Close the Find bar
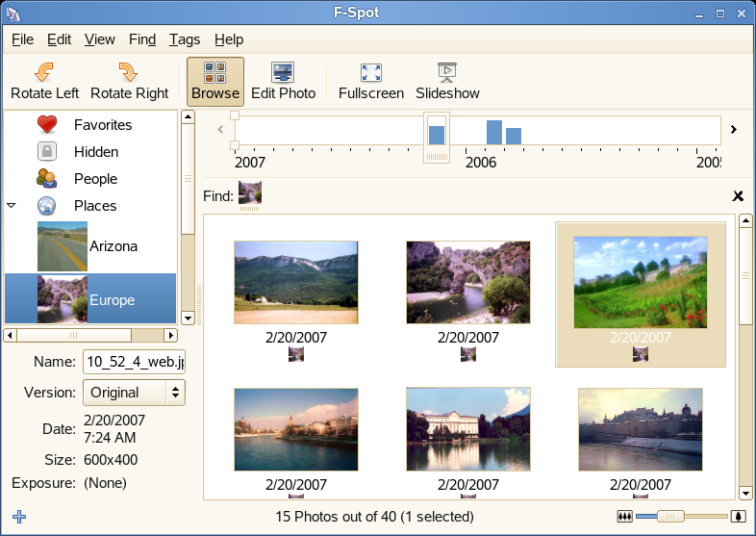This screenshot has height=536, width=756. pyautogui.click(x=738, y=196)
